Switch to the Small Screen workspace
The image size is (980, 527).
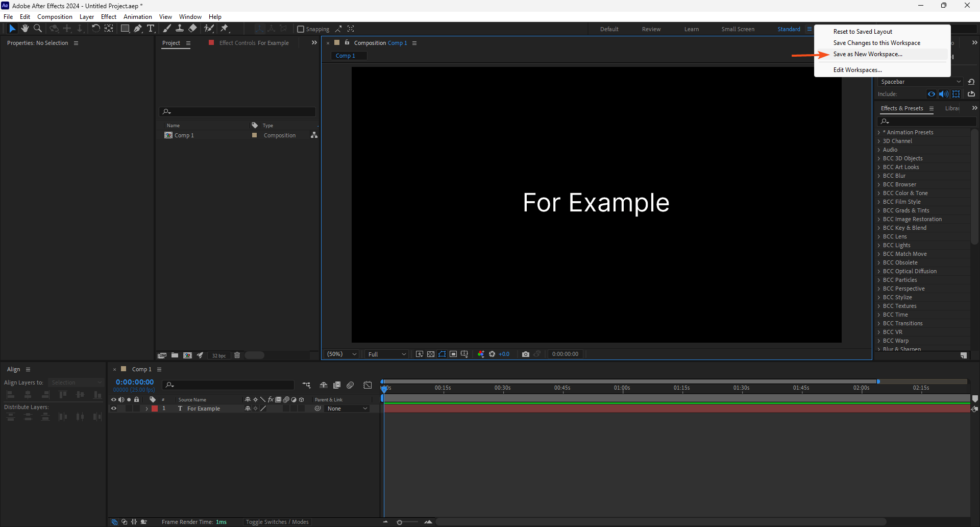coord(738,29)
